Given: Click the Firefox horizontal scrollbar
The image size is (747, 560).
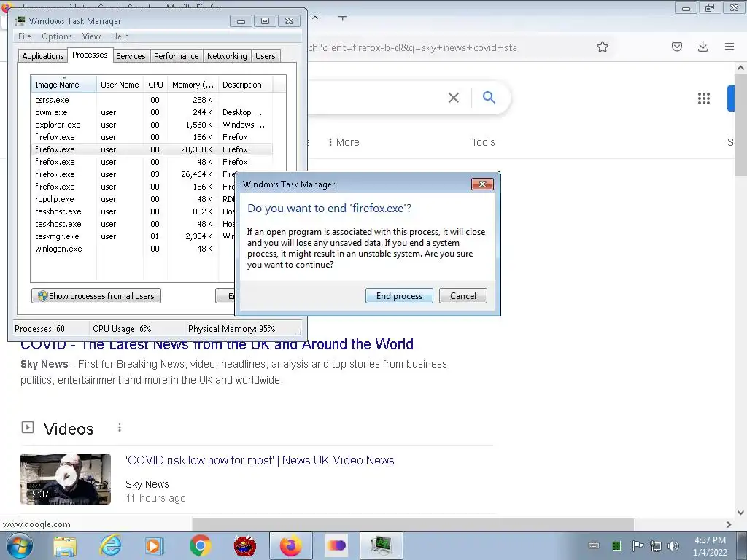Looking at the screenshot, I should click(x=413, y=524).
